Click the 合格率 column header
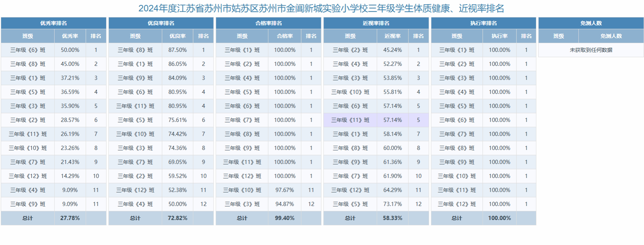Viewport: 644px width, 245px height. tap(285, 36)
